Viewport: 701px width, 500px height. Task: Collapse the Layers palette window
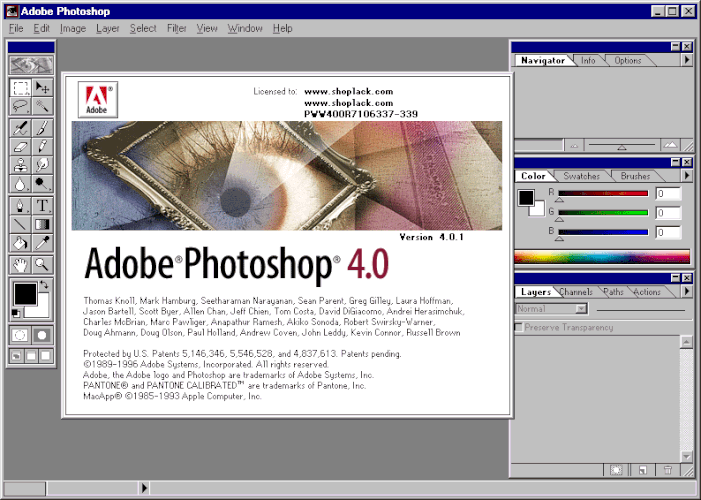[x=676, y=278]
